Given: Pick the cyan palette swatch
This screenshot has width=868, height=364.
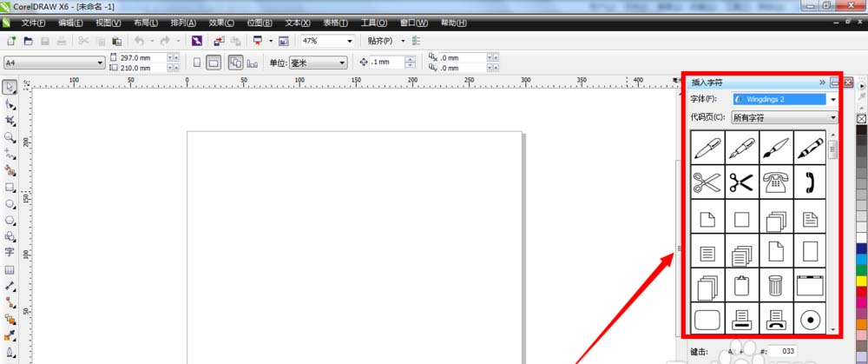Looking at the screenshot, I should pyautogui.click(x=861, y=259).
